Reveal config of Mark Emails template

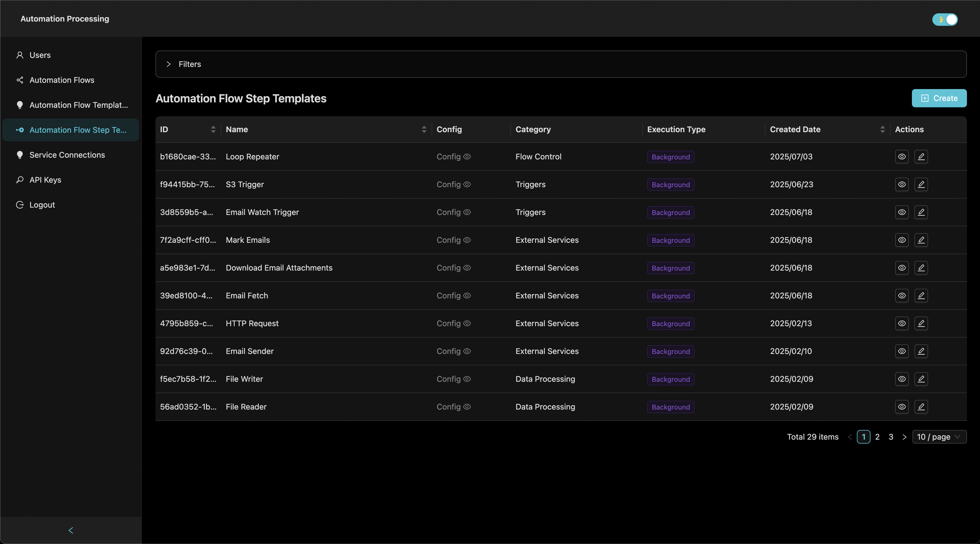tap(467, 240)
